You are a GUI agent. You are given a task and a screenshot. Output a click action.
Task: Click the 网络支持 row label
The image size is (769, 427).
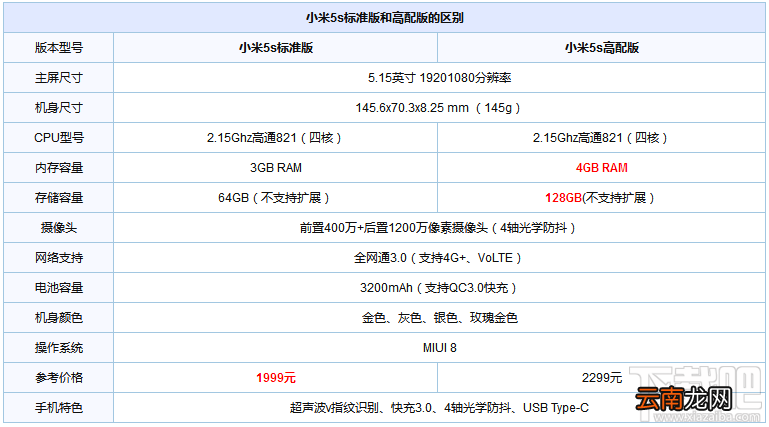(x=59, y=258)
